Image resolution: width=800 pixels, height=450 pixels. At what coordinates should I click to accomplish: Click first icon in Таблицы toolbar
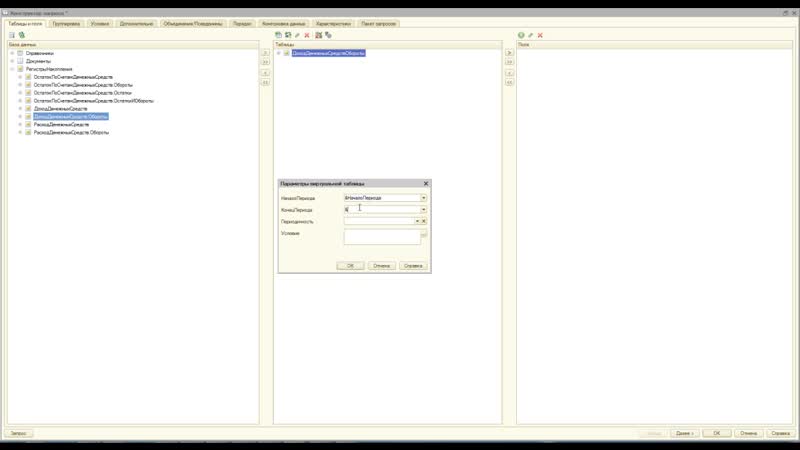point(278,34)
